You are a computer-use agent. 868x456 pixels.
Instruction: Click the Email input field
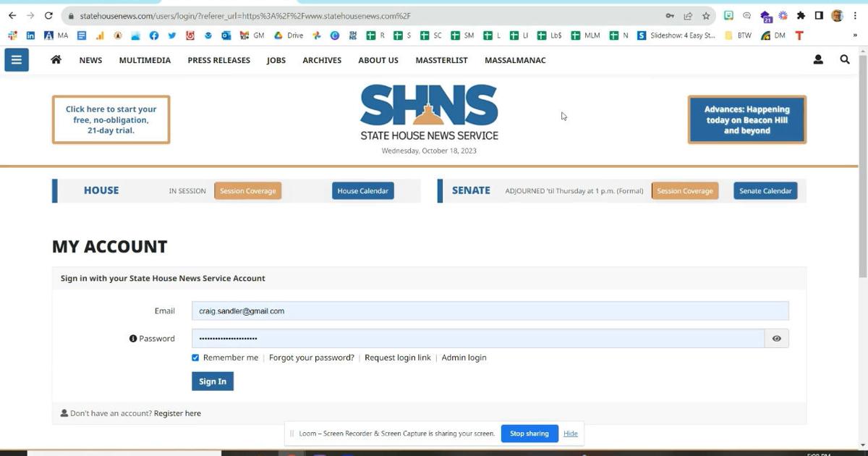(490, 311)
